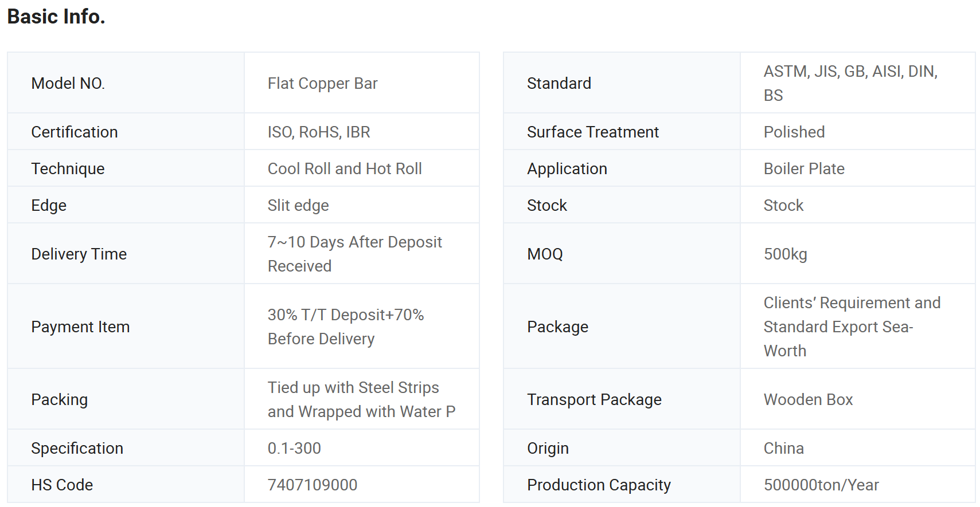Screen dimensions: 980x507
Task: Click the 500000ton/Year production capacity value
Action: click(x=821, y=485)
